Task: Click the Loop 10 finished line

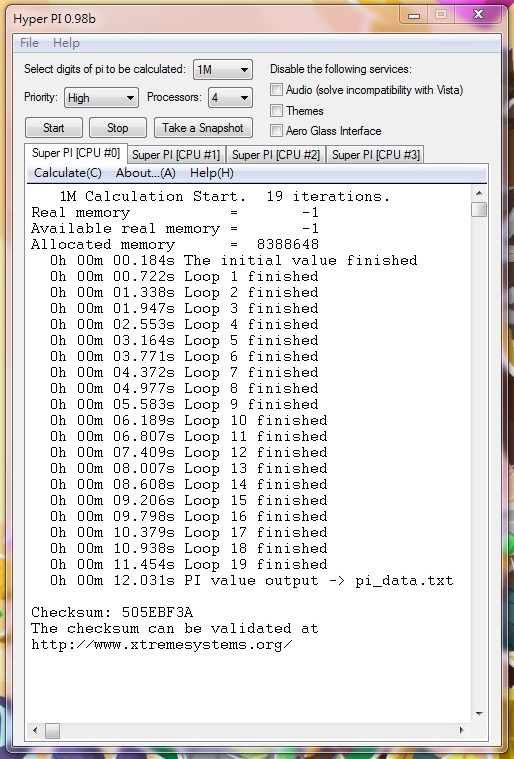Action: (189, 420)
